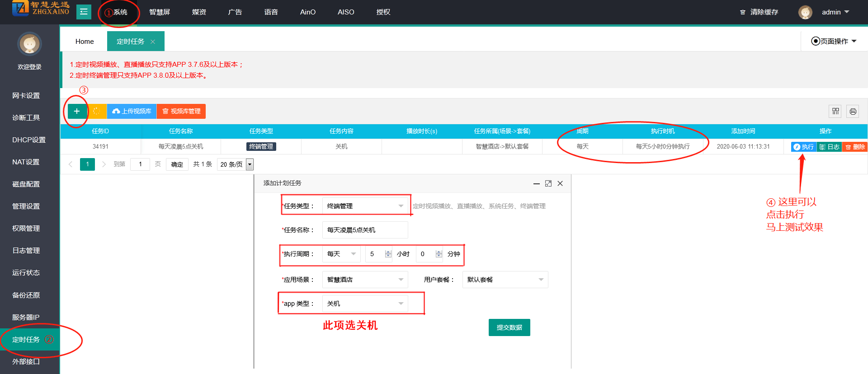Click the 提交数据 submit button
This screenshot has height=374, width=868.
tap(509, 327)
